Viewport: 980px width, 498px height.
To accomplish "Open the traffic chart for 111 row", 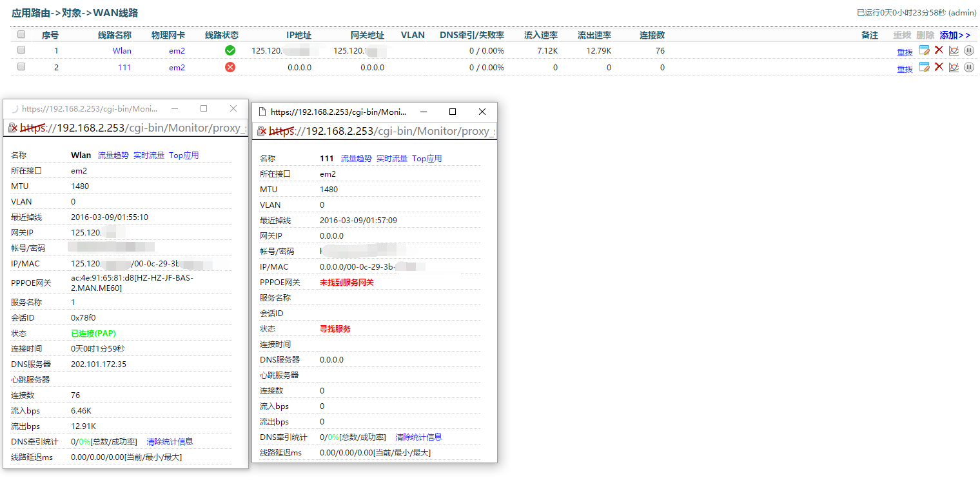I will [954, 67].
